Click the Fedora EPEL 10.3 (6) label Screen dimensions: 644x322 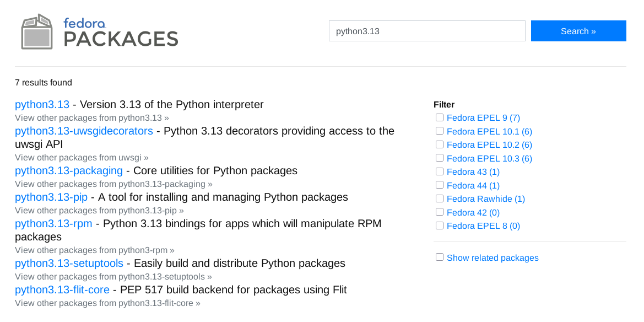tap(490, 158)
